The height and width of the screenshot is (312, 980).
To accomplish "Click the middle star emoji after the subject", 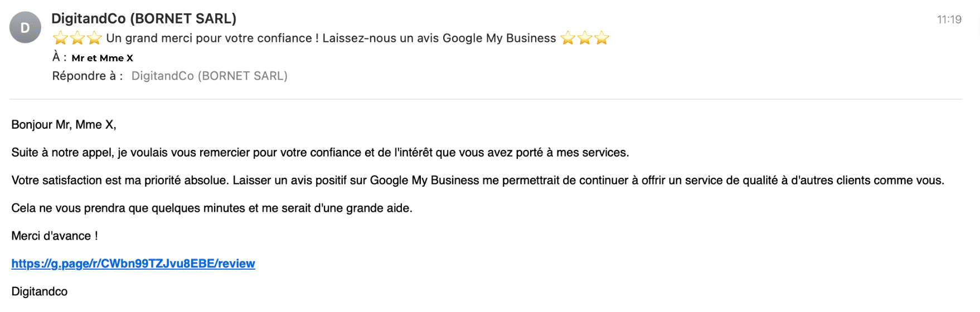I will 585,38.
